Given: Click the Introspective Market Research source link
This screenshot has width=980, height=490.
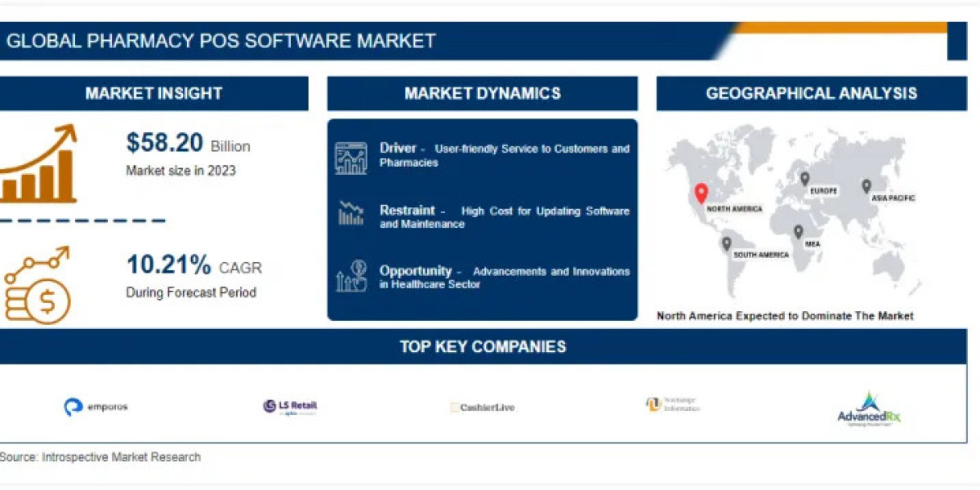Looking at the screenshot, I should [x=100, y=457].
